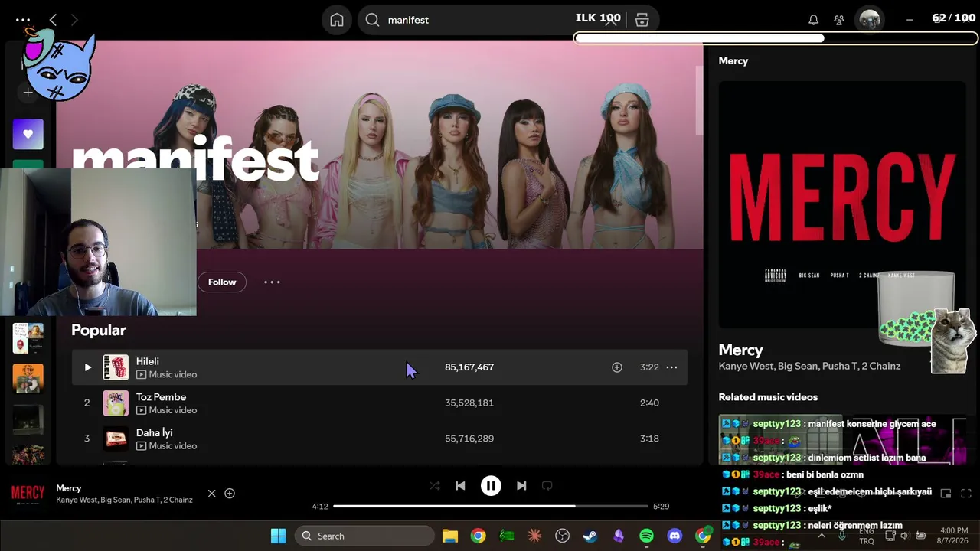Toggle shuffle playback

pyautogui.click(x=434, y=485)
